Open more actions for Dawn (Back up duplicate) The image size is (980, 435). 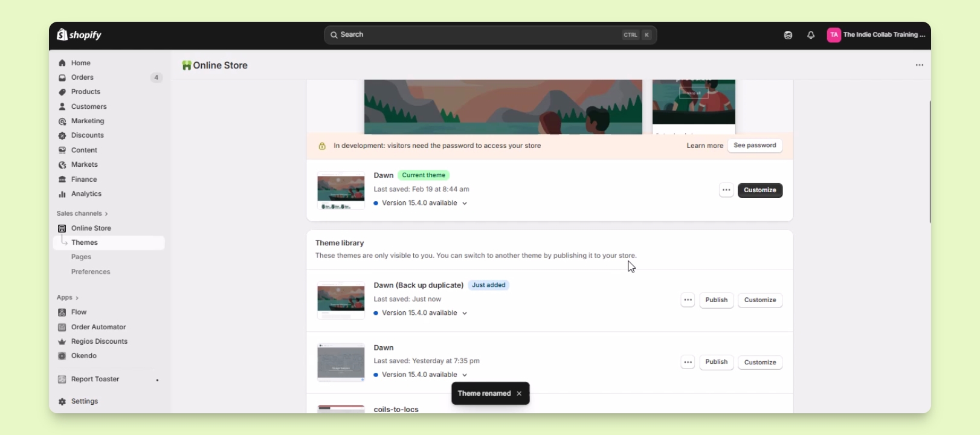coord(688,300)
